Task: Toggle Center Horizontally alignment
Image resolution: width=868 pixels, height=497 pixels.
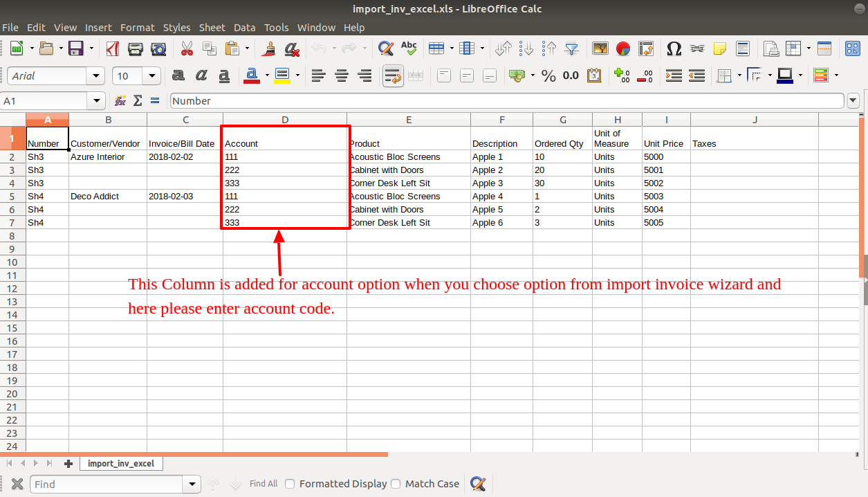Action: (x=342, y=75)
